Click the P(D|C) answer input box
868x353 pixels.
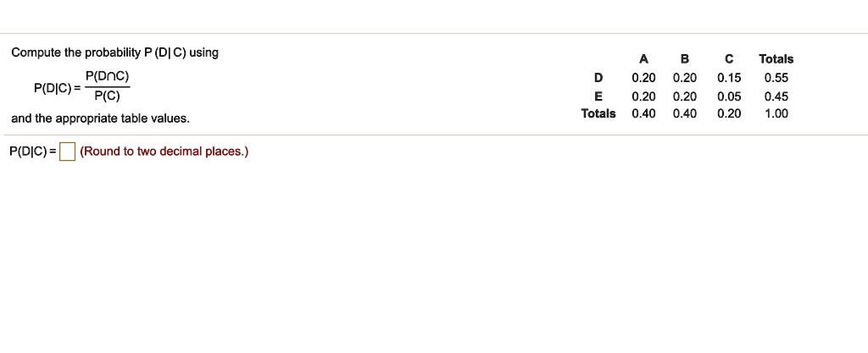[x=69, y=152]
